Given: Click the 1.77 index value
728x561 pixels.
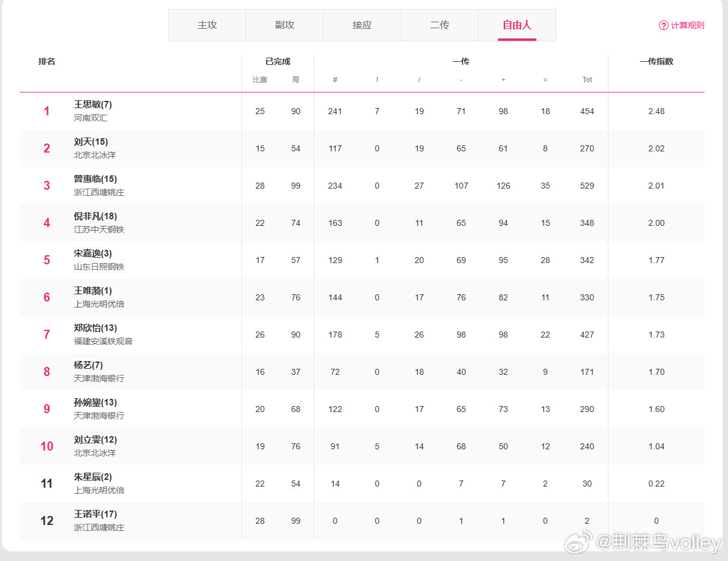Looking at the screenshot, I should [657, 260].
